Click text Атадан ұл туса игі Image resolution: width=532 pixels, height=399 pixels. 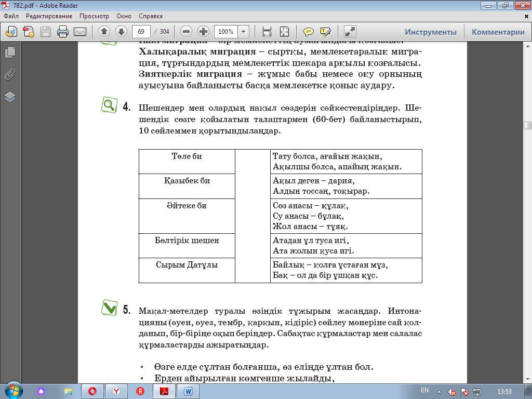[311, 241]
